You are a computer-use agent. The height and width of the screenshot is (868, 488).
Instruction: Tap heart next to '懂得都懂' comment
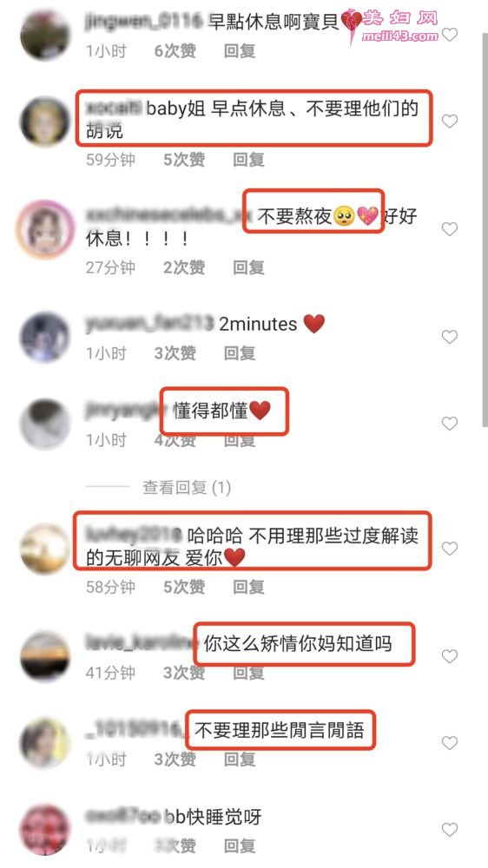(x=450, y=424)
